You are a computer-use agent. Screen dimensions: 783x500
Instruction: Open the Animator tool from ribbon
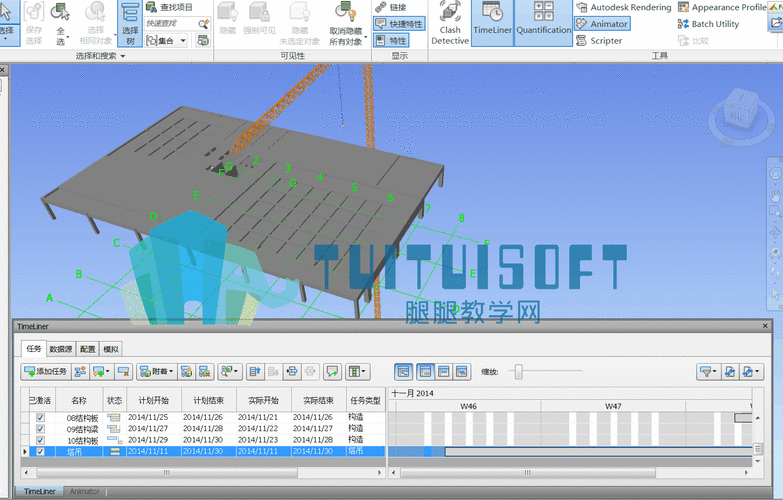[602, 24]
